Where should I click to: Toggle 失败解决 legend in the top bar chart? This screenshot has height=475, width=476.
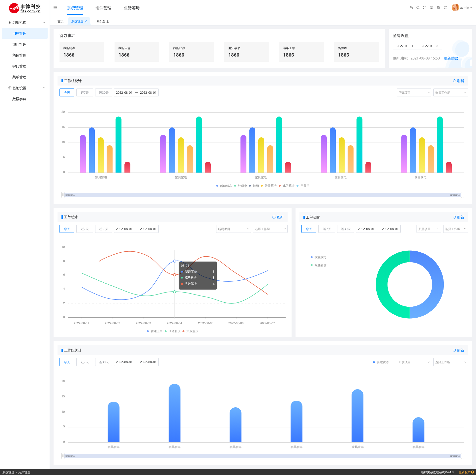[x=268, y=186]
